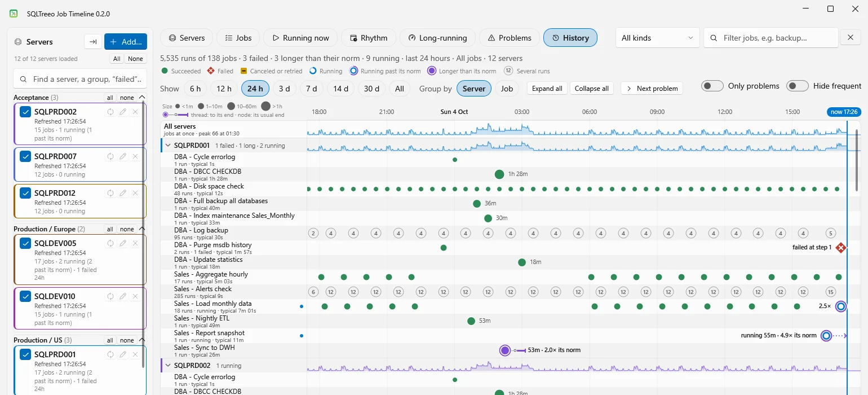This screenshot has height=395, width=868.
Task: Refresh server SQLPRD002
Action: [x=110, y=112]
